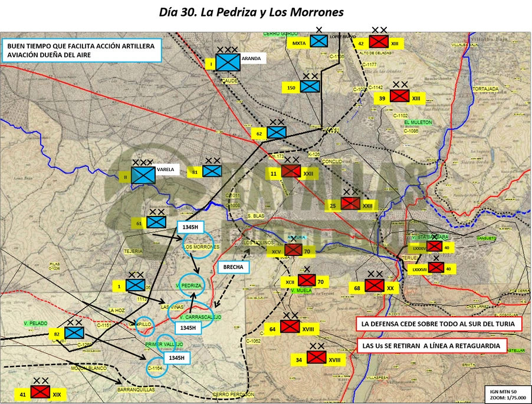
Task: Select the red 34 division symbol (XVIII)
Action: pos(317,357)
